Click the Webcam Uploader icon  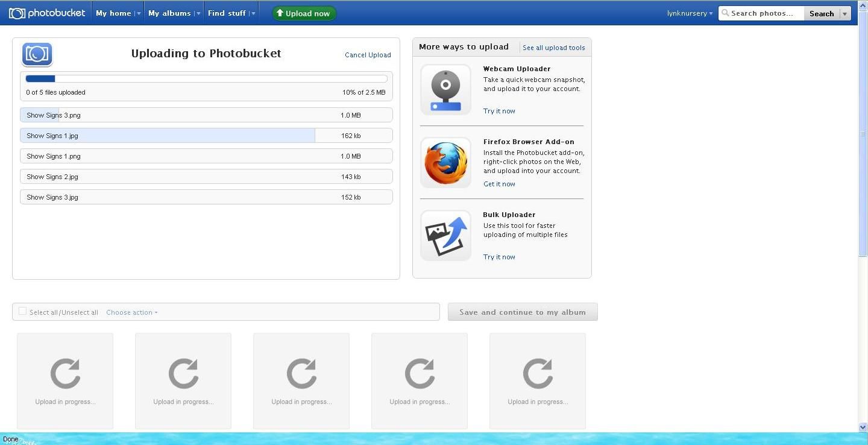[445, 90]
